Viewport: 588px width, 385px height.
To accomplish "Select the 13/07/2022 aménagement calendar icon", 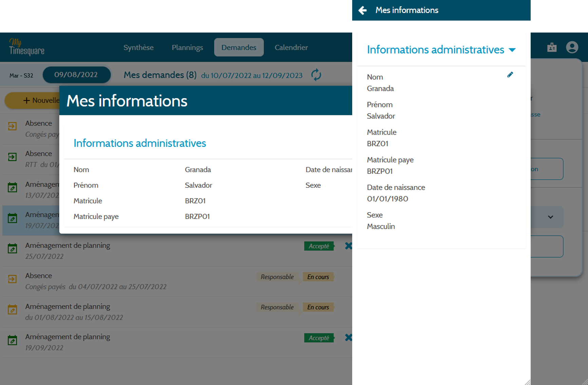I will (x=12, y=187).
